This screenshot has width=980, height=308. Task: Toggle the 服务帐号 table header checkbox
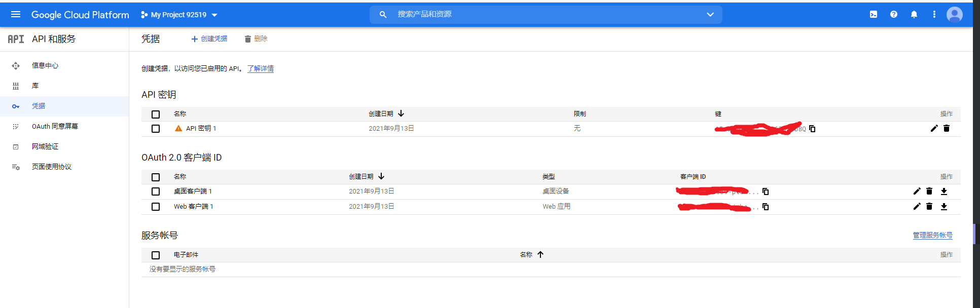pos(156,255)
